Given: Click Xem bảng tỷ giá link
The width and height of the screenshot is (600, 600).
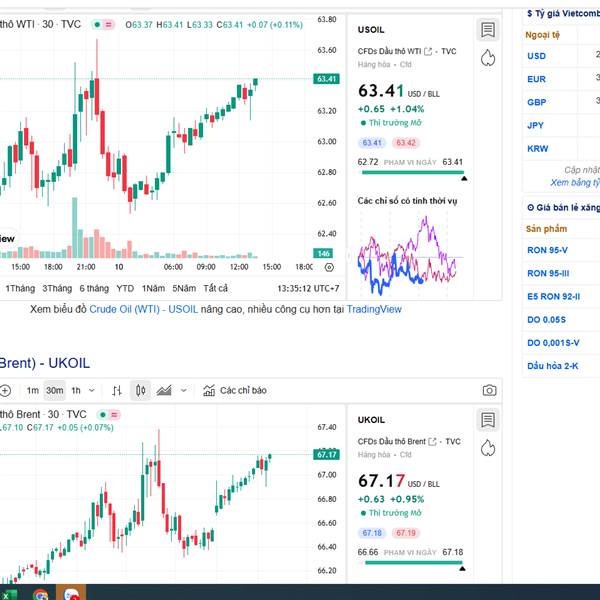Looking at the screenshot, I should tap(575, 183).
